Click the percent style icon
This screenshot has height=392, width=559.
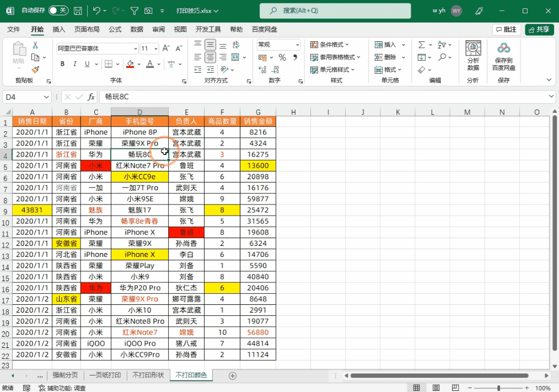point(282,57)
